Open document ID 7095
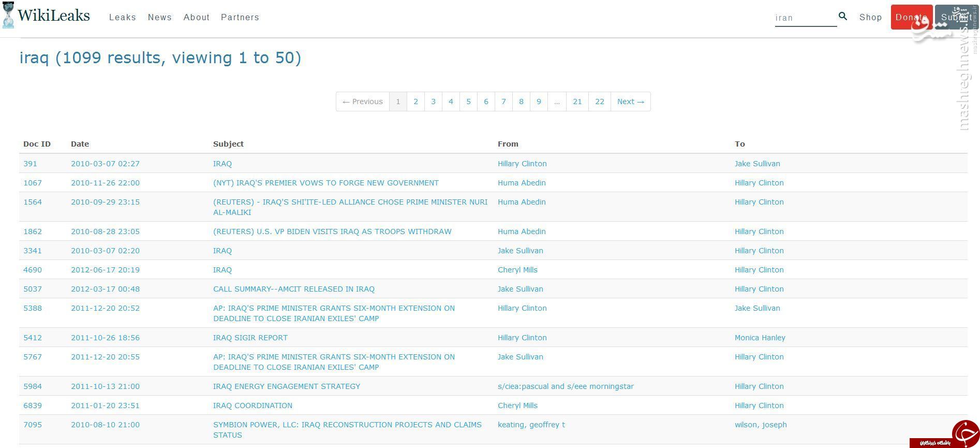The height and width of the screenshot is (448, 980). coord(33,425)
